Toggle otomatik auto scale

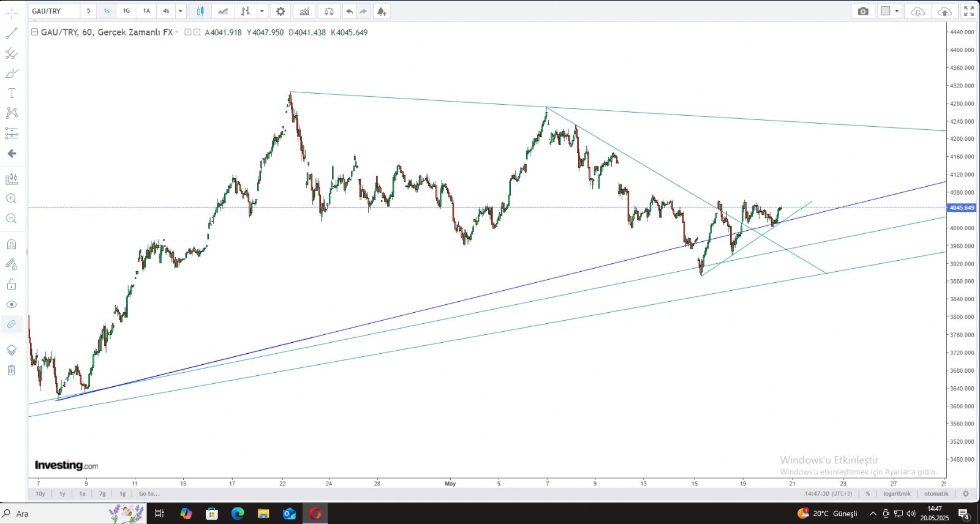click(x=937, y=493)
